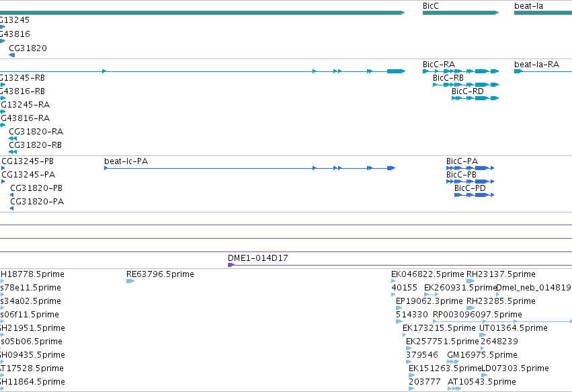Select EST EP19062.3prime
The width and height of the screenshot is (572, 392).
[x=399, y=308]
